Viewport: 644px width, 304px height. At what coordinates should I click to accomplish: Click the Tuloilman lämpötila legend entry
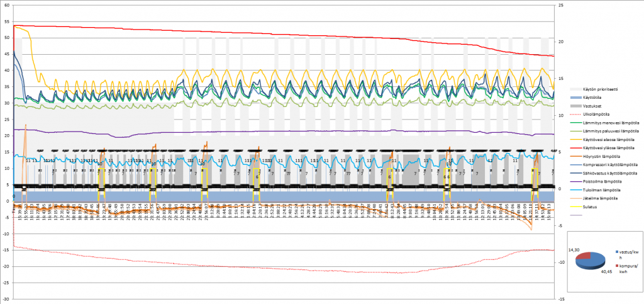(601, 189)
